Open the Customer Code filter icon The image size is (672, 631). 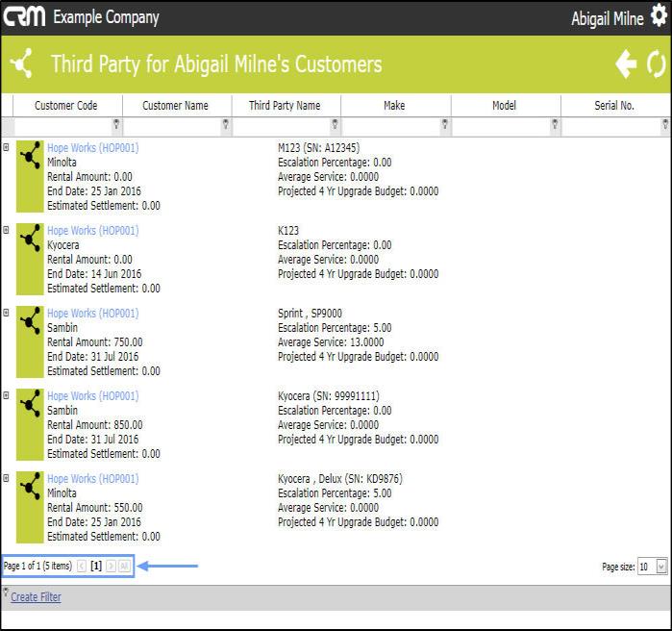click(116, 125)
